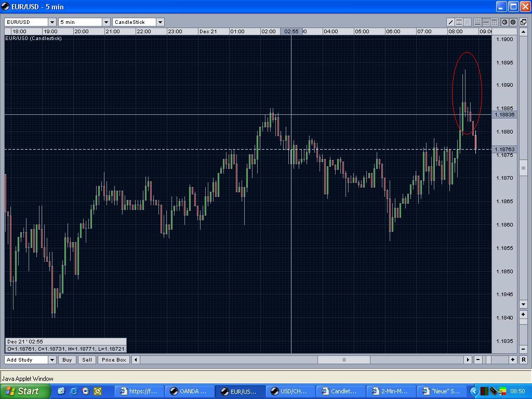Open the CandleStick chart type dropdown
This screenshot has height=399, width=532.
point(160,22)
